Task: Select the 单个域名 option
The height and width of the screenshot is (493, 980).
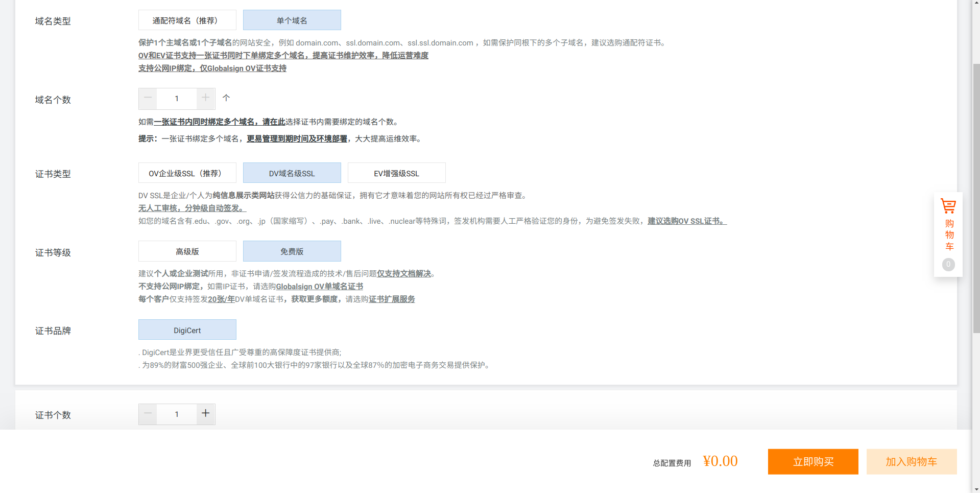Action: (x=292, y=19)
